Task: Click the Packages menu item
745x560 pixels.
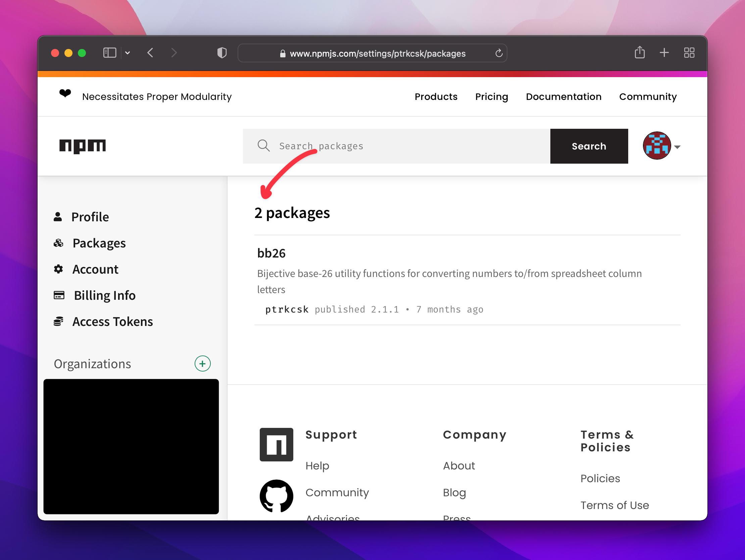Action: (x=99, y=242)
